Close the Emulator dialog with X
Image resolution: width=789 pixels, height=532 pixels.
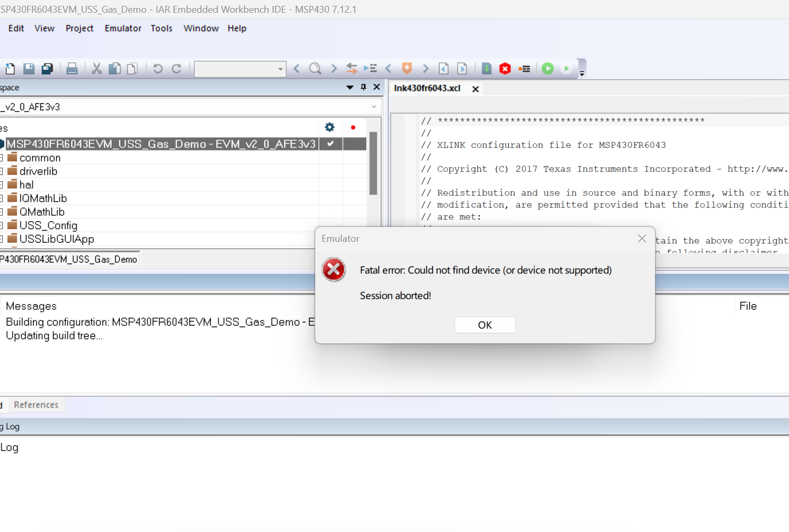coord(642,239)
